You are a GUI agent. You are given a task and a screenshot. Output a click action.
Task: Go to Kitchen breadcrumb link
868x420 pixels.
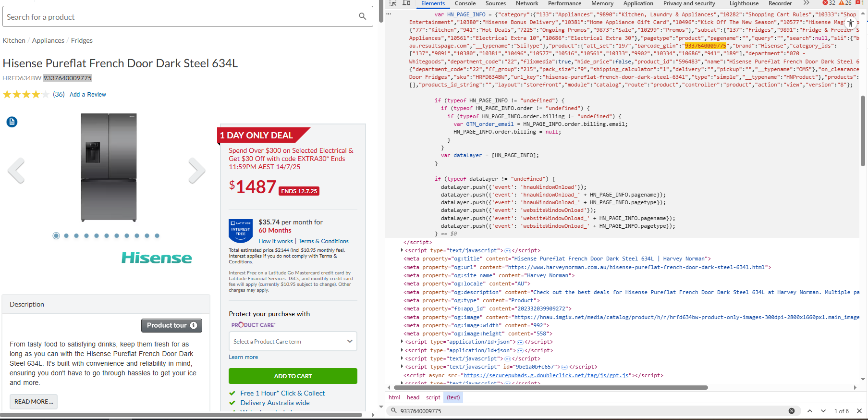14,40
